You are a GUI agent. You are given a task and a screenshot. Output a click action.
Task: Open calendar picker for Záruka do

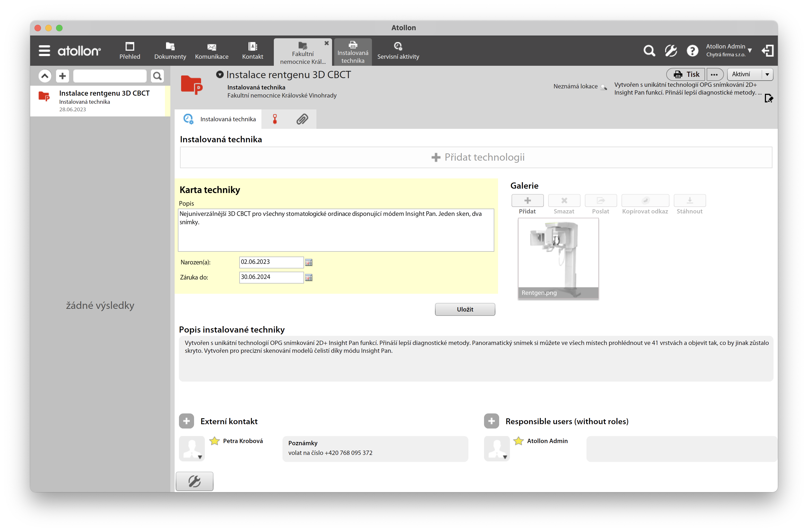pos(309,277)
